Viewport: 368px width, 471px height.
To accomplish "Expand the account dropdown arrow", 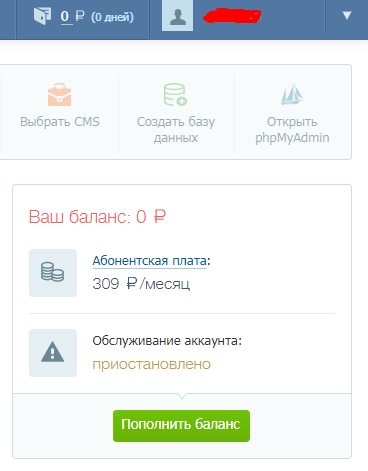I will pyautogui.click(x=347, y=15).
